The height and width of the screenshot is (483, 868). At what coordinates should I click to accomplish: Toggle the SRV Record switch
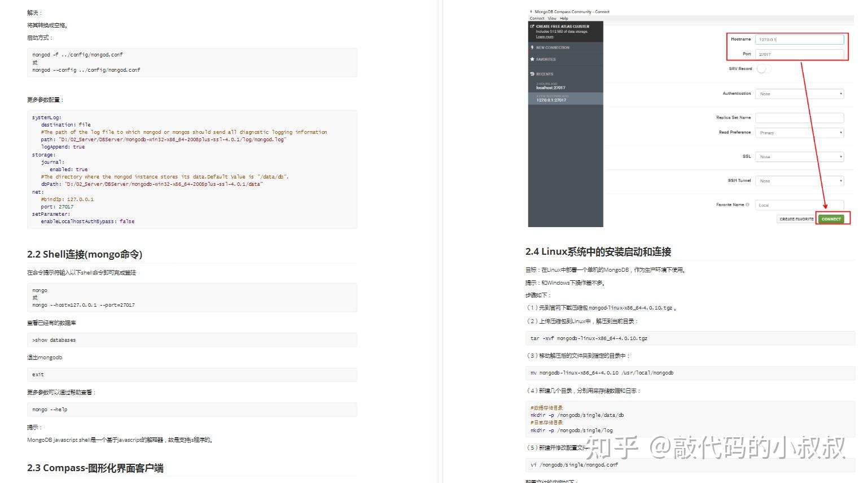[763, 69]
